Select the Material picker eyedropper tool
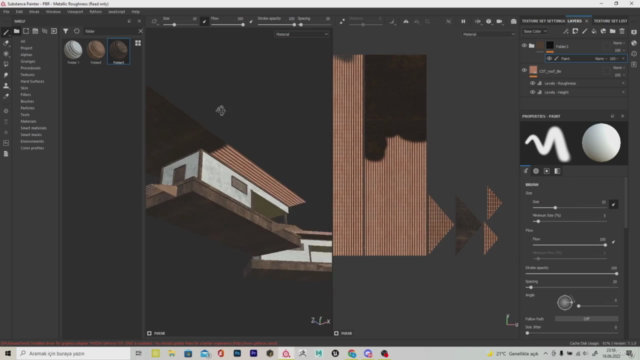Viewport: 640px width, 360px height. pos(6,96)
